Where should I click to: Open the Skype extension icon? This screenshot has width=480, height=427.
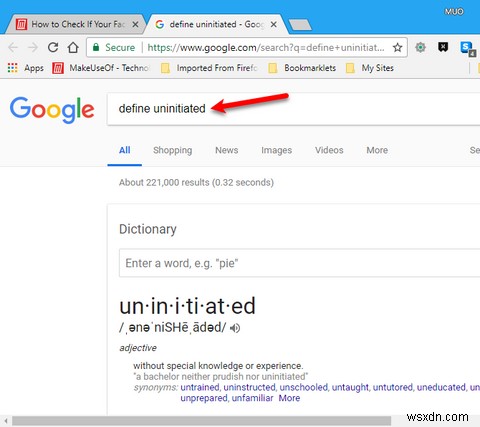[x=467, y=48]
